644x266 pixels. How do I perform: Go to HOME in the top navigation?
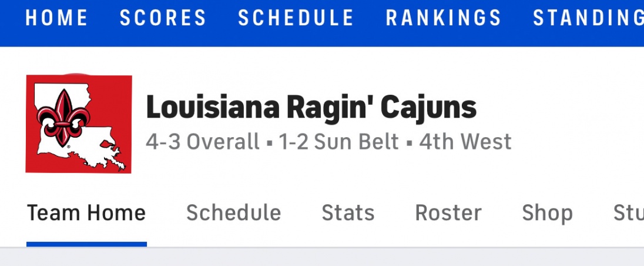coord(57,18)
